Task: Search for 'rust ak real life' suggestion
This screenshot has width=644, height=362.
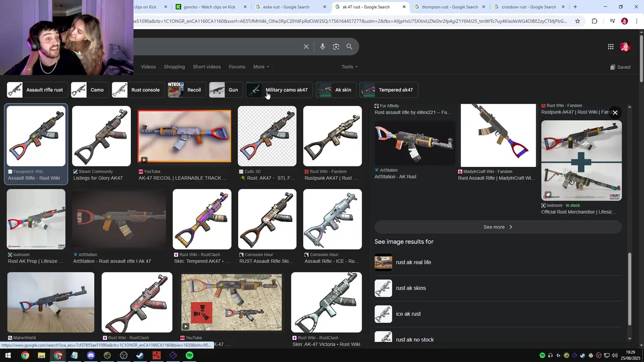Action: 498,262
